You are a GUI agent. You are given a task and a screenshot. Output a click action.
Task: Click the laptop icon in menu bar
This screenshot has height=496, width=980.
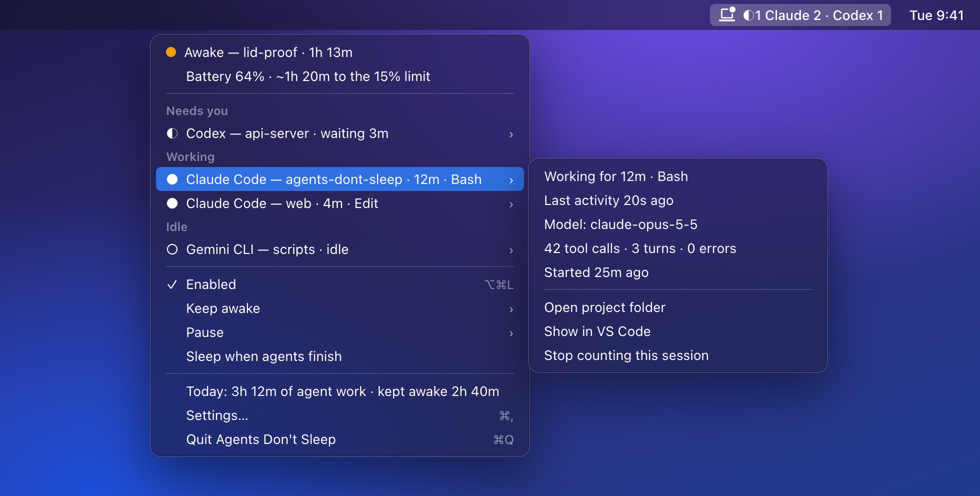727,14
